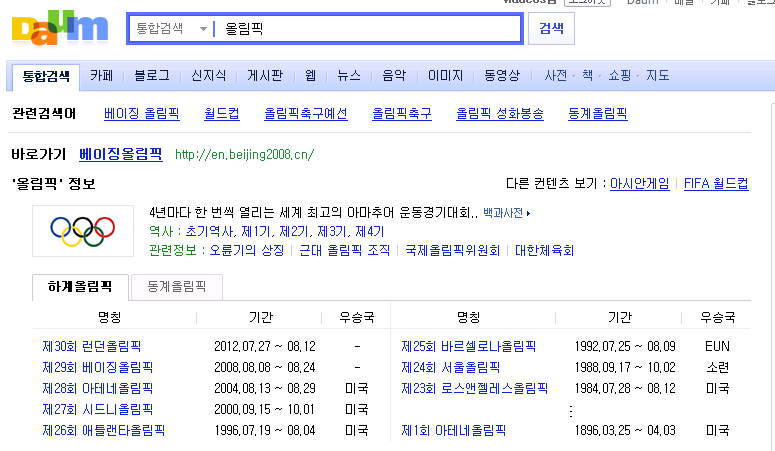Open the 아시안게임 content link

[640, 184]
